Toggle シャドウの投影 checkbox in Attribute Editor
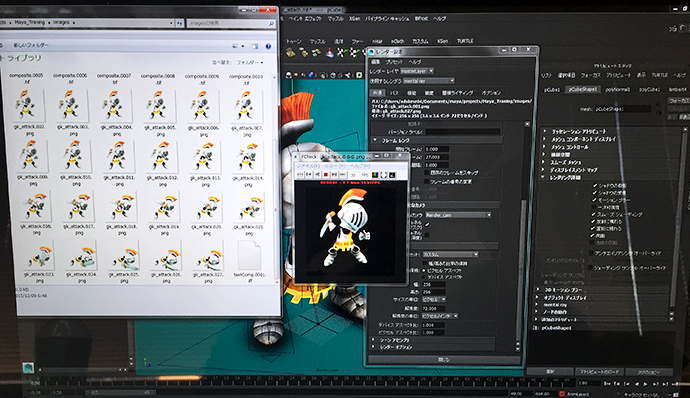 tap(595, 185)
